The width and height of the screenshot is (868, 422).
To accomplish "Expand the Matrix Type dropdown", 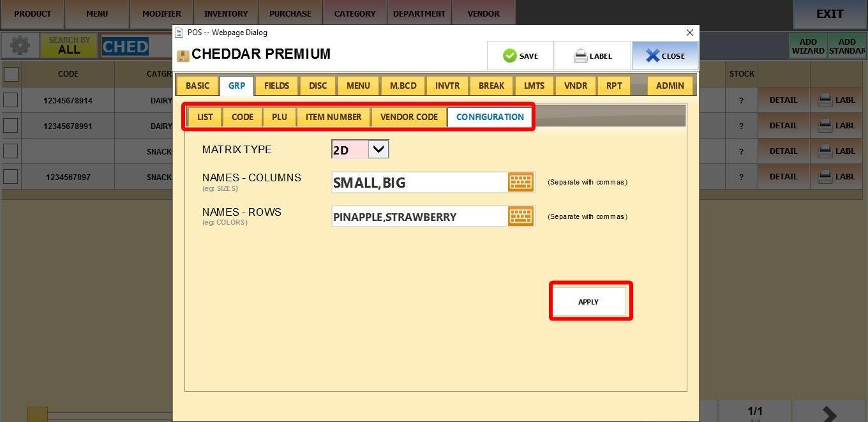I will pyautogui.click(x=378, y=149).
